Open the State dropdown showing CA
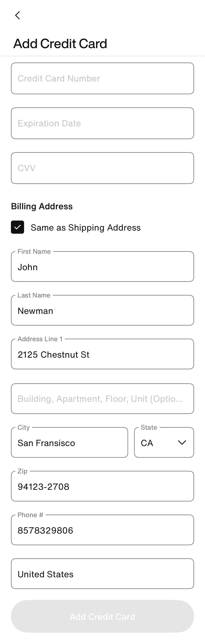The image size is (205, 644). point(164,442)
